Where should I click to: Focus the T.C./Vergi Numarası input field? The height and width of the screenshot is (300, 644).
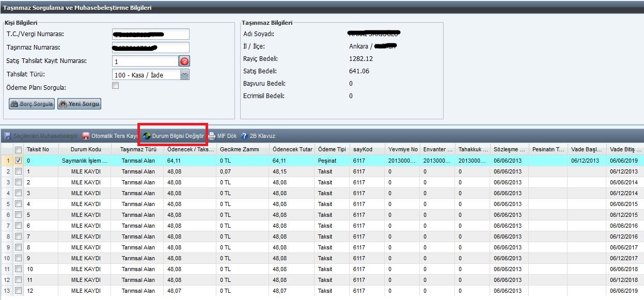coord(151,34)
